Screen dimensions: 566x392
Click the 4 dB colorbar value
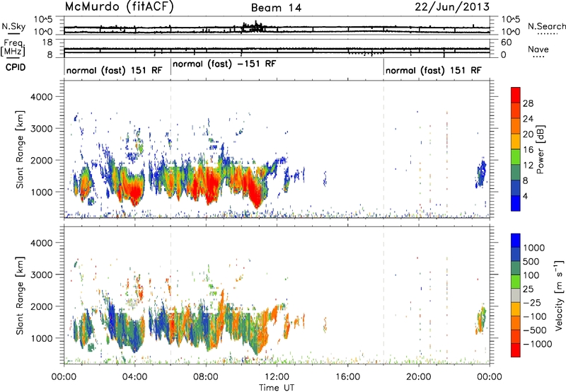526,197
